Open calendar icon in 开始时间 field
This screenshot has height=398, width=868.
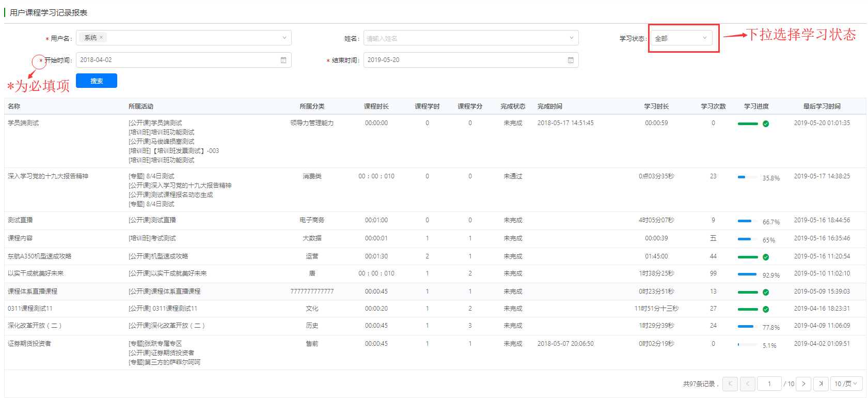283,60
